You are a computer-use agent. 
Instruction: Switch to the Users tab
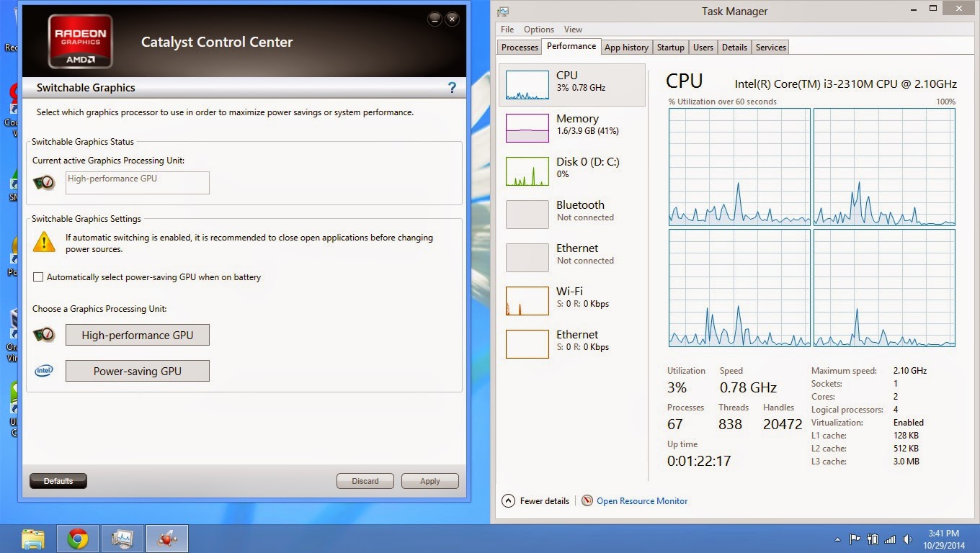(x=703, y=48)
